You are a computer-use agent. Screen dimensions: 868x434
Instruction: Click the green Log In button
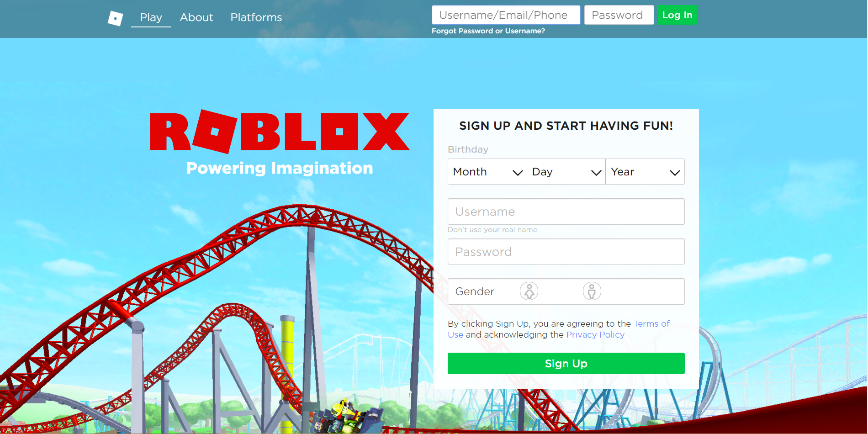pos(677,15)
